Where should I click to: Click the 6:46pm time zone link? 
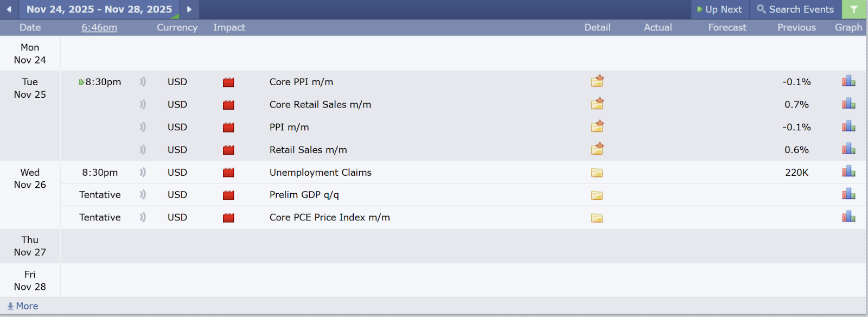[99, 27]
